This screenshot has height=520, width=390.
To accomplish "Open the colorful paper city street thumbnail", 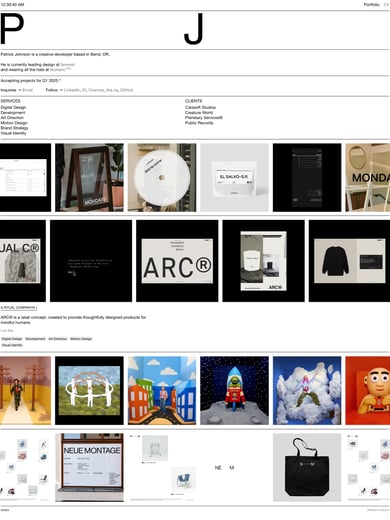I will click(x=162, y=391).
